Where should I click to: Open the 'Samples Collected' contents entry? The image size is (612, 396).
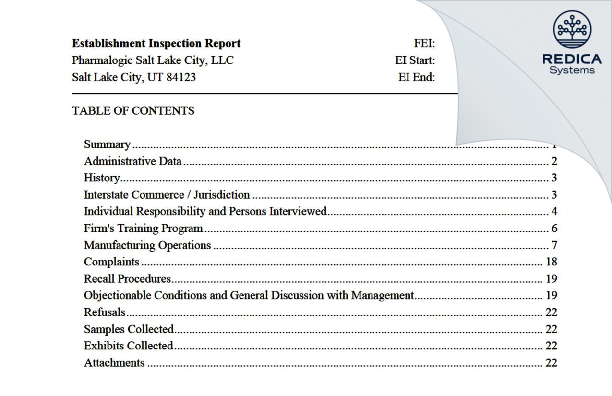[320, 329]
